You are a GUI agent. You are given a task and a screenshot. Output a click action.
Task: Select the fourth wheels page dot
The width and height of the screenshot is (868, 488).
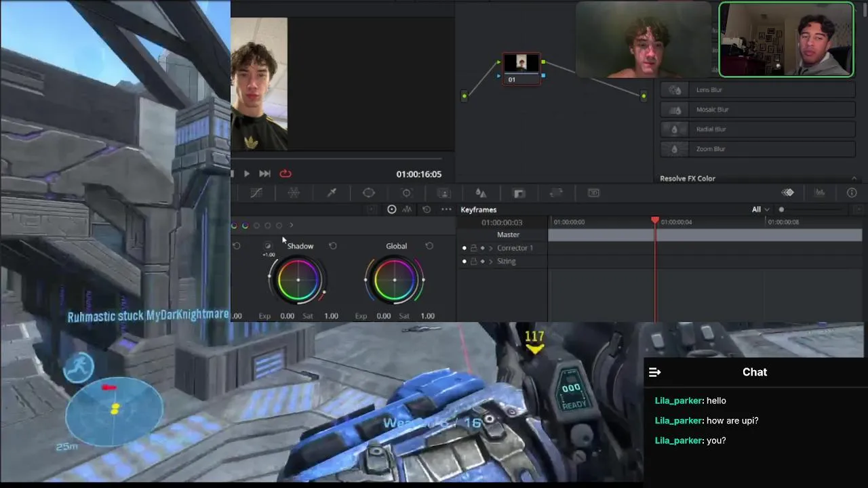coord(267,226)
